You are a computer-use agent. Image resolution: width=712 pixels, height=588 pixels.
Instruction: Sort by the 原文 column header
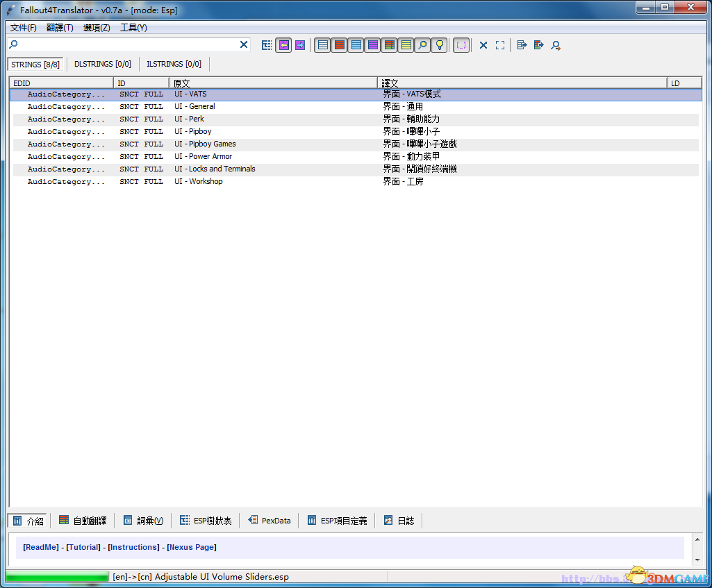pos(274,83)
